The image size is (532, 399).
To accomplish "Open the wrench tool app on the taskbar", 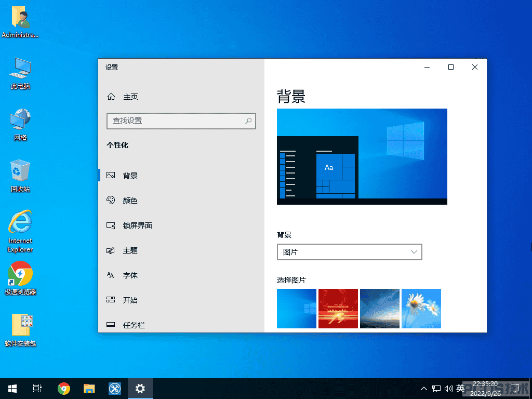I will (x=115, y=389).
